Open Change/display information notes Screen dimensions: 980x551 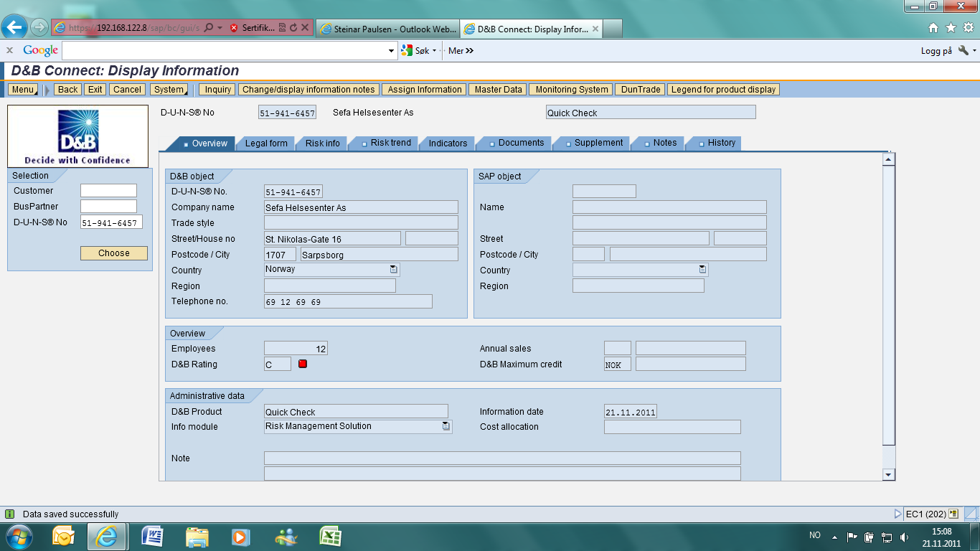click(x=309, y=90)
